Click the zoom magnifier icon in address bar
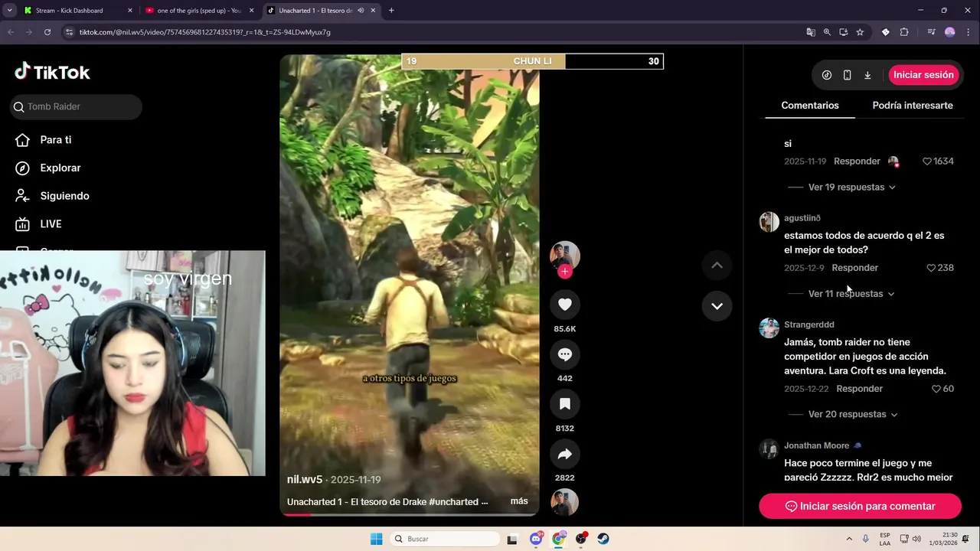Image resolution: width=980 pixels, height=551 pixels. 827,32
